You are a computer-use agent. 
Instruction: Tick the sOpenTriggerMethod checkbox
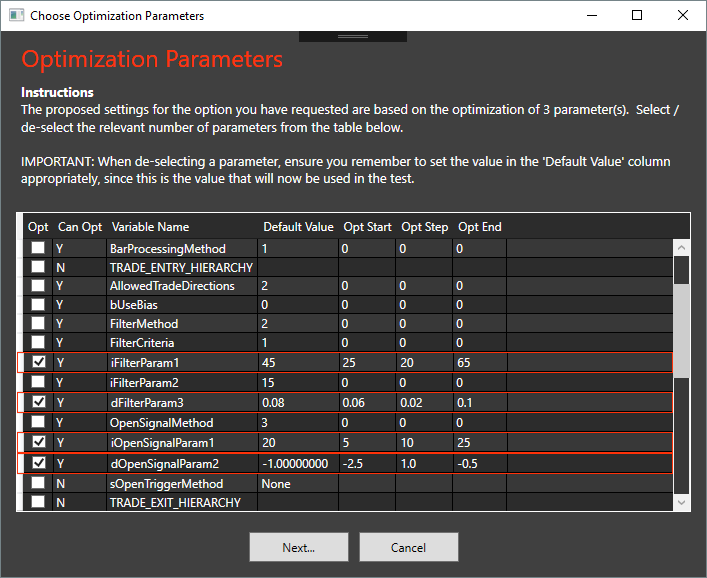[x=38, y=483]
